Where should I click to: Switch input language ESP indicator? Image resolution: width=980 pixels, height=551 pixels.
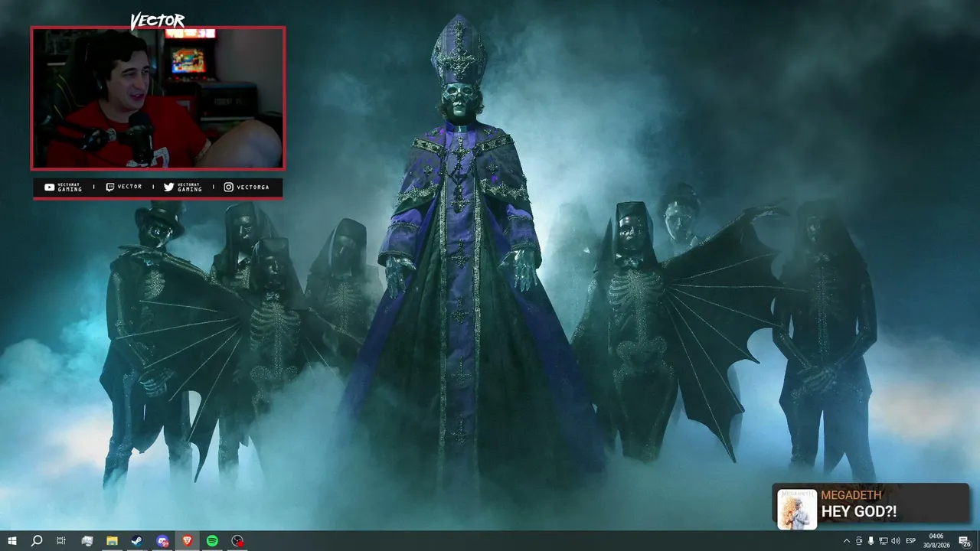click(911, 541)
